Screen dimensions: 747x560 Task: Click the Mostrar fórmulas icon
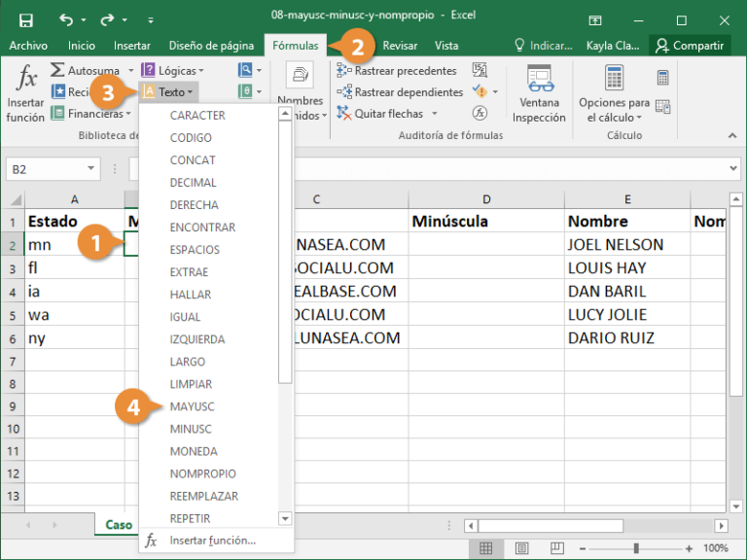tap(480, 70)
